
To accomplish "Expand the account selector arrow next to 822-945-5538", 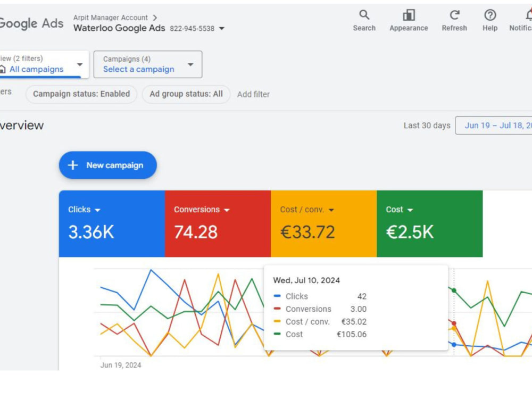I will pyautogui.click(x=221, y=29).
